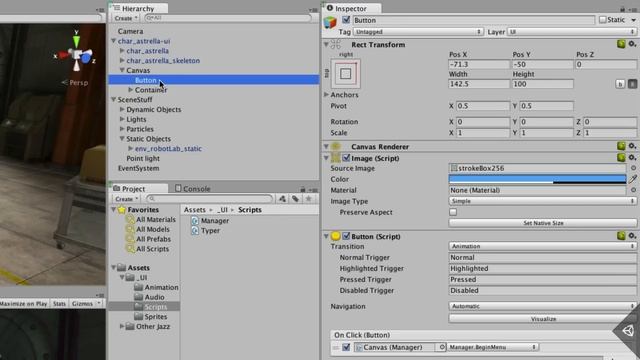The height and width of the screenshot is (360, 640).
Task: Open the Hierarchy Create dropdown
Action: (x=126, y=18)
